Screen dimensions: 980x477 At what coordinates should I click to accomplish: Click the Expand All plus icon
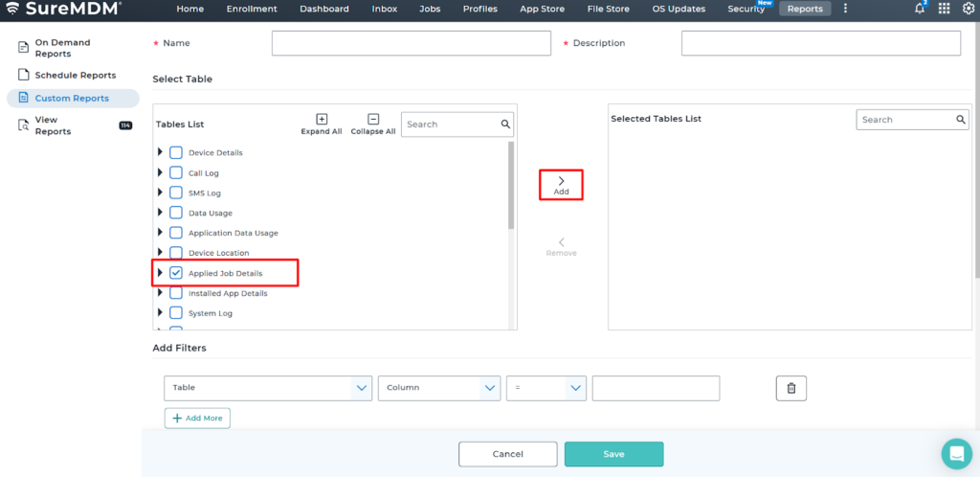(322, 120)
